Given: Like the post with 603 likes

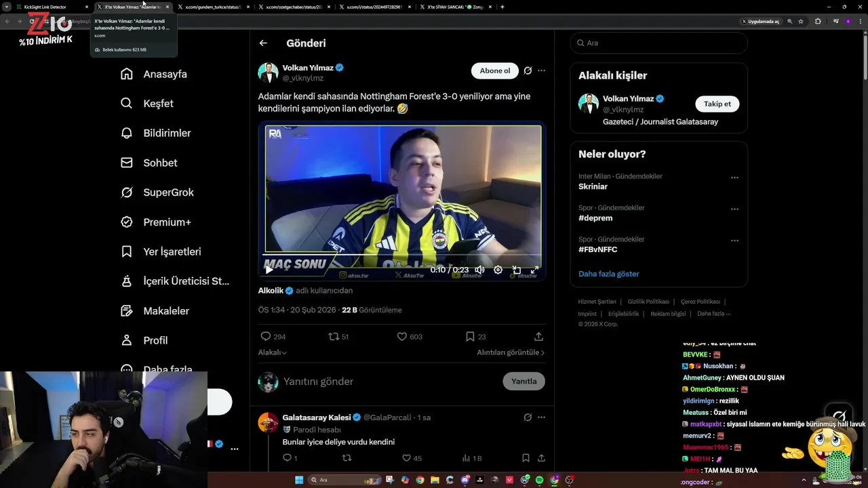Looking at the screenshot, I should coord(409,336).
